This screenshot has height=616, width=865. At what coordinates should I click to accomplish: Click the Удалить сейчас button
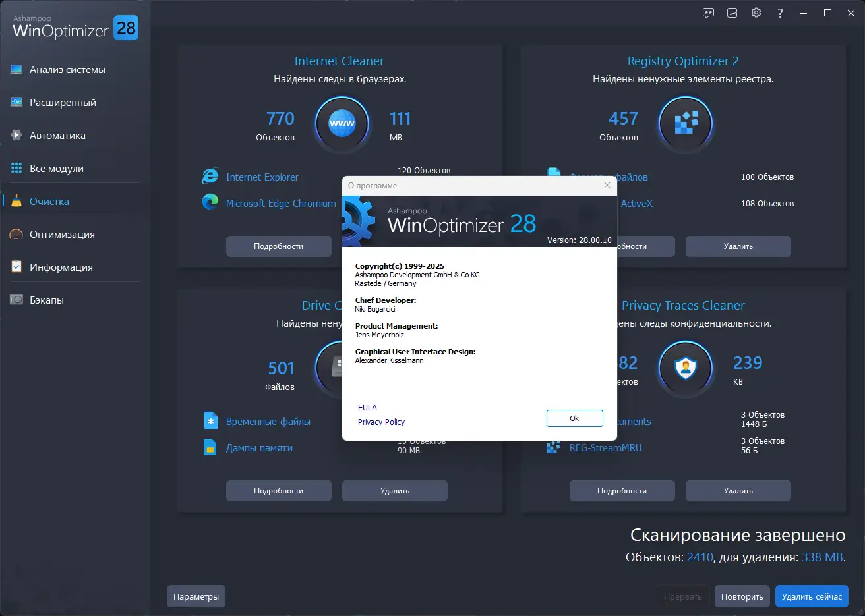[812, 596]
